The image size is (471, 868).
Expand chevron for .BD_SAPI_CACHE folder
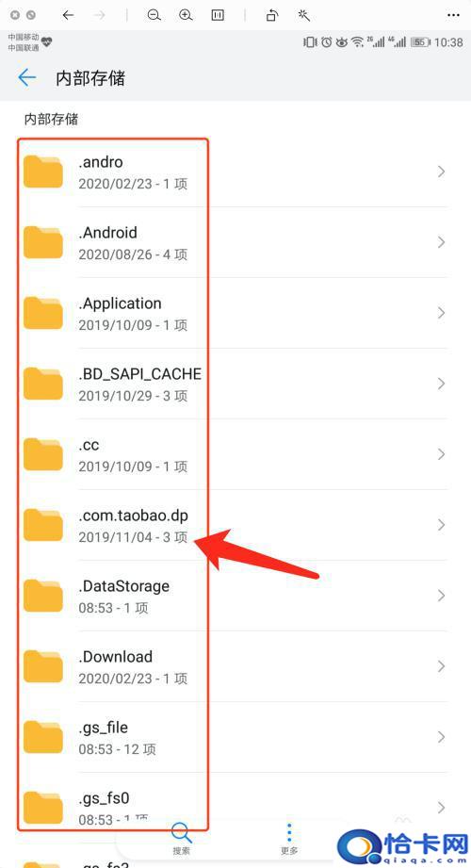coord(441,384)
